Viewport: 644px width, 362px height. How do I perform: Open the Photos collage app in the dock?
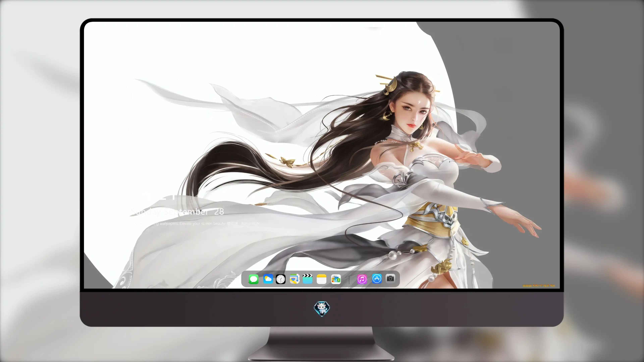pyautogui.click(x=336, y=279)
